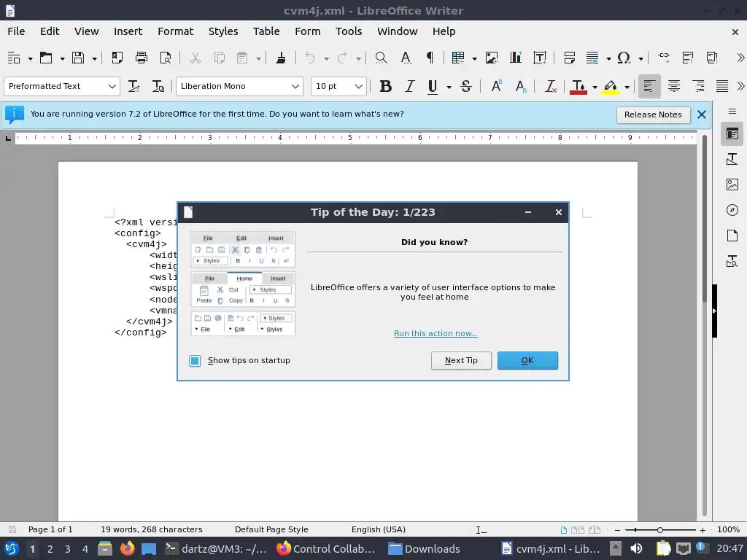Open the Styles menu
This screenshot has width=747, height=560.
223,31
